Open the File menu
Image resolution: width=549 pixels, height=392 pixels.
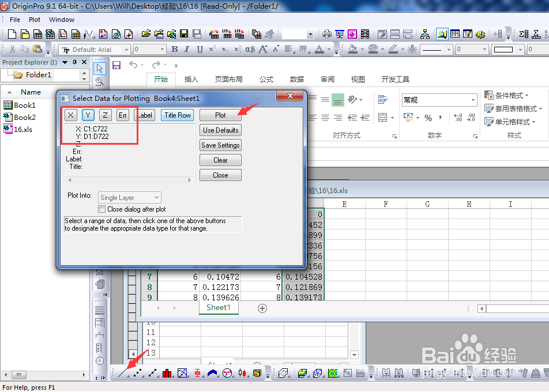pos(15,20)
